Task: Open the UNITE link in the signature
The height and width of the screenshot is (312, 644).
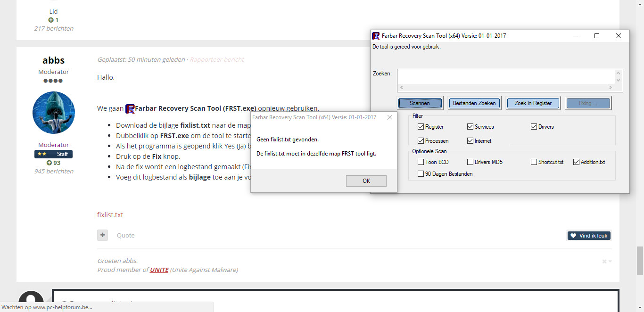Action: [159, 270]
